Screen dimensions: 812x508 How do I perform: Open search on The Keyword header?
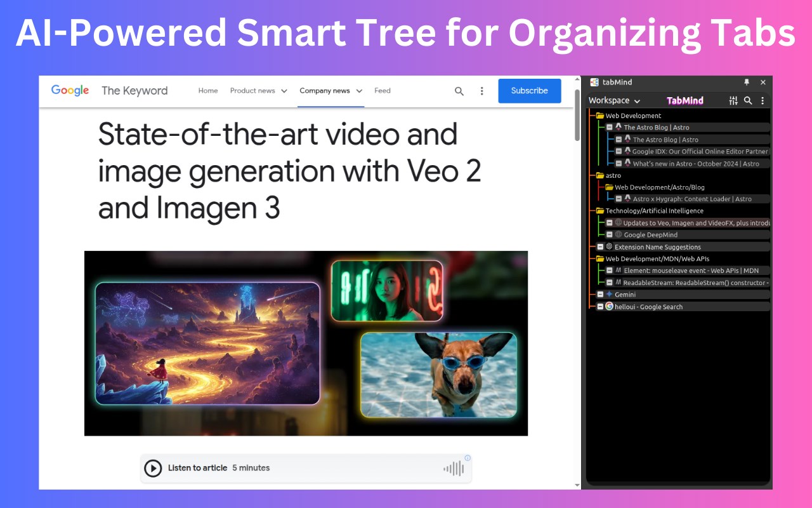pyautogui.click(x=459, y=91)
